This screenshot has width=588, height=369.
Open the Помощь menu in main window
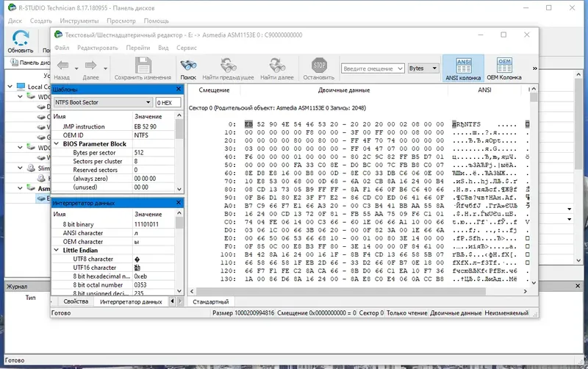click(157, 21)
